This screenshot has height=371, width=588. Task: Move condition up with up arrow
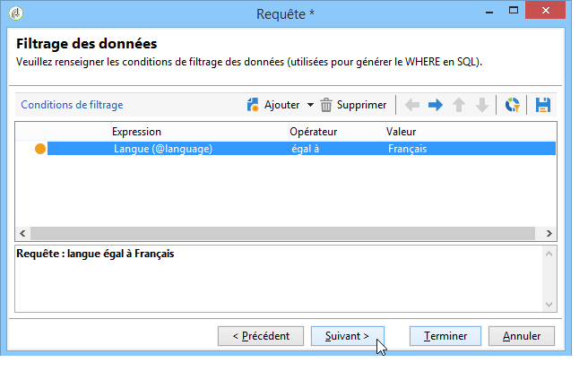pyautogui.click(x=459, y=105)
